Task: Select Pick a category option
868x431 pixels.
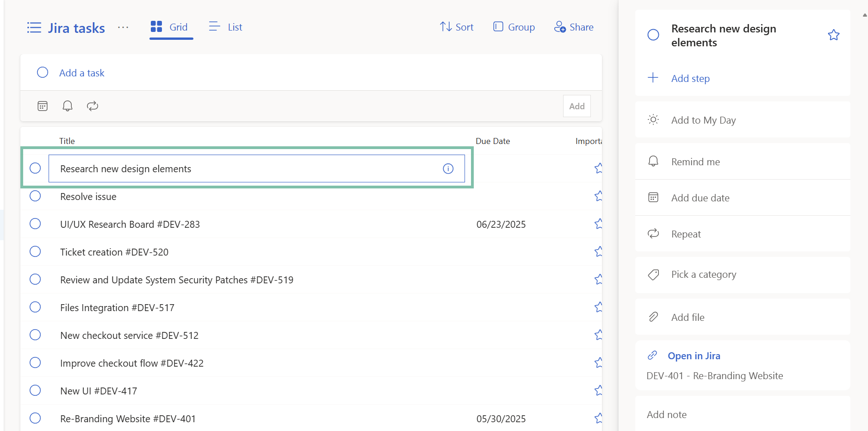Action: click(x=703, y=275)
